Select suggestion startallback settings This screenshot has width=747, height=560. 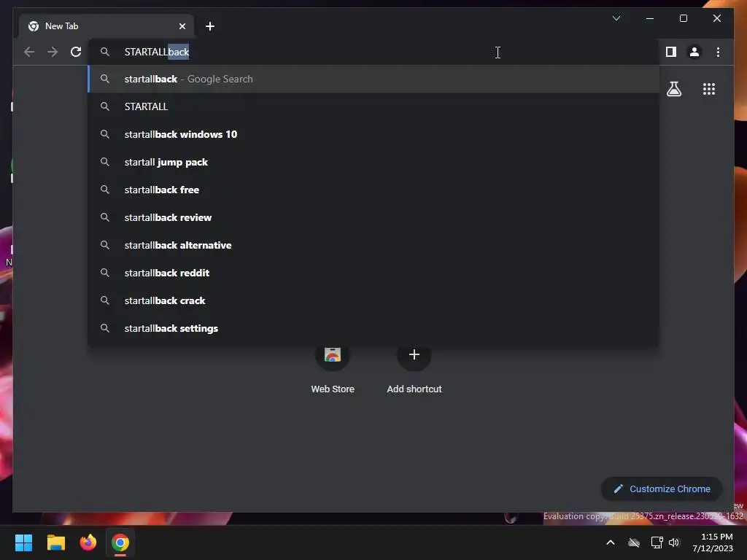coord(374,328)
